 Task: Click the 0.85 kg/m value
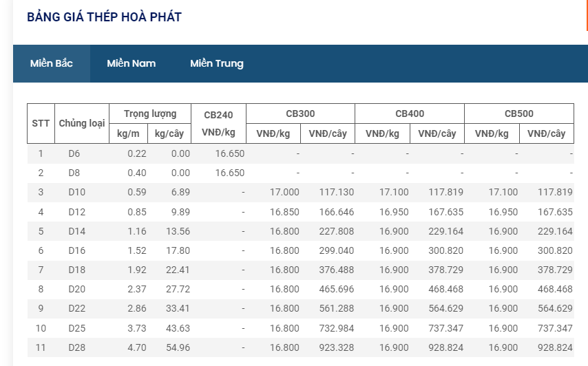click(x=137, y=212)
